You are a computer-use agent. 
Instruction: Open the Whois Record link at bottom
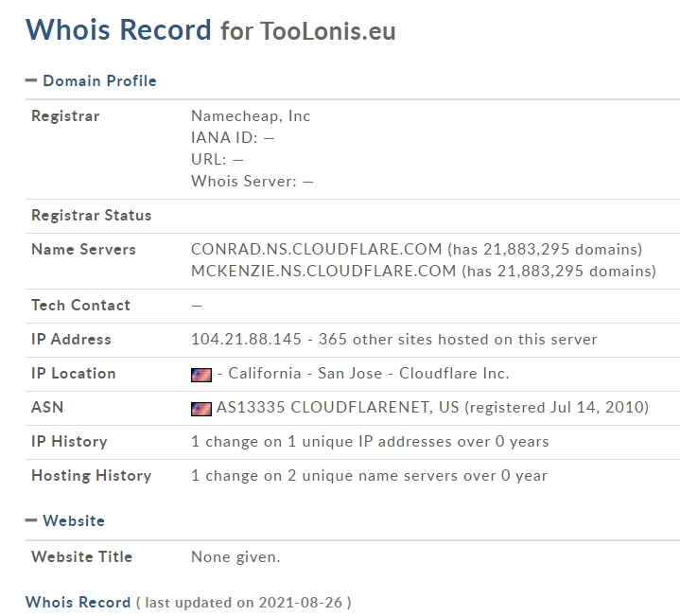(78, 602)
